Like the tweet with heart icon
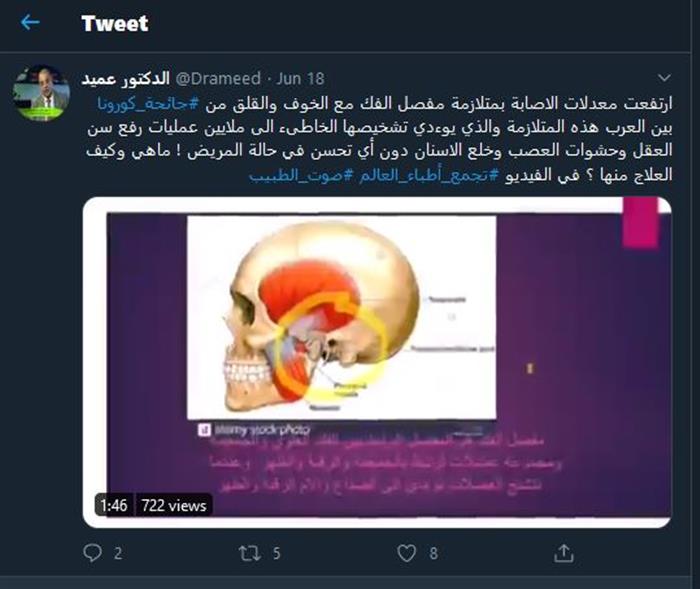The height and width of the screenshot is (589, 700). click(406, 553)
